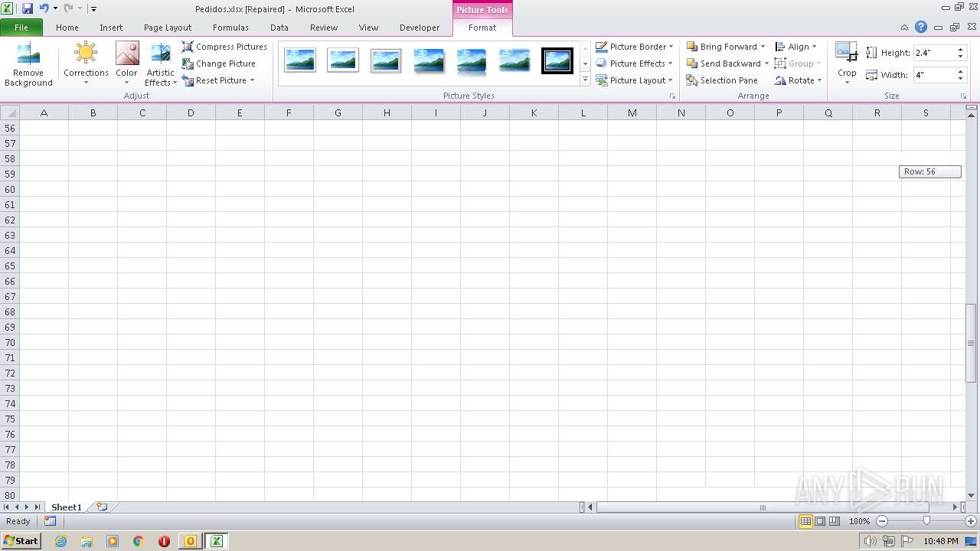Open the Artistic Effects gallery
Screen dimensions: 980x551
point(160,64)
